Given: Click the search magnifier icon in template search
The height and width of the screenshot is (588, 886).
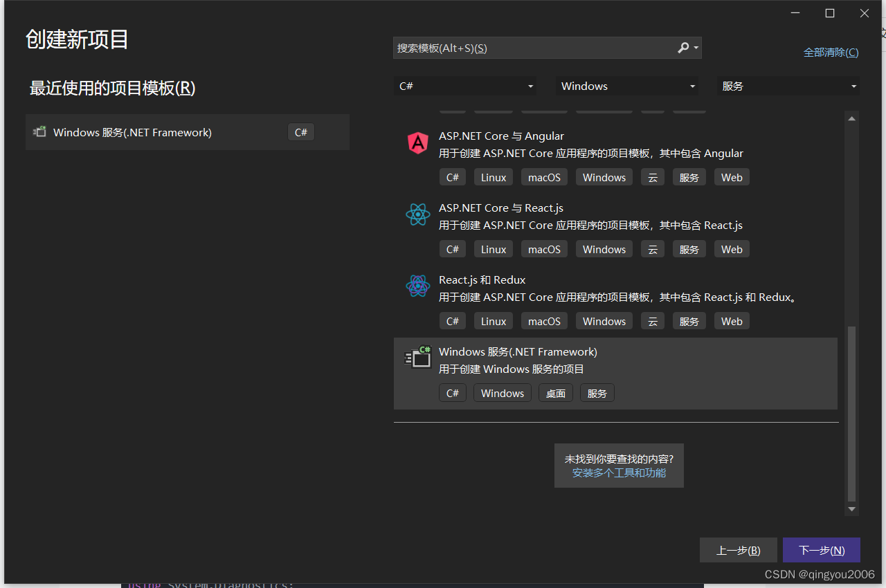Looking at the screenshot, I should pos(683,48).
